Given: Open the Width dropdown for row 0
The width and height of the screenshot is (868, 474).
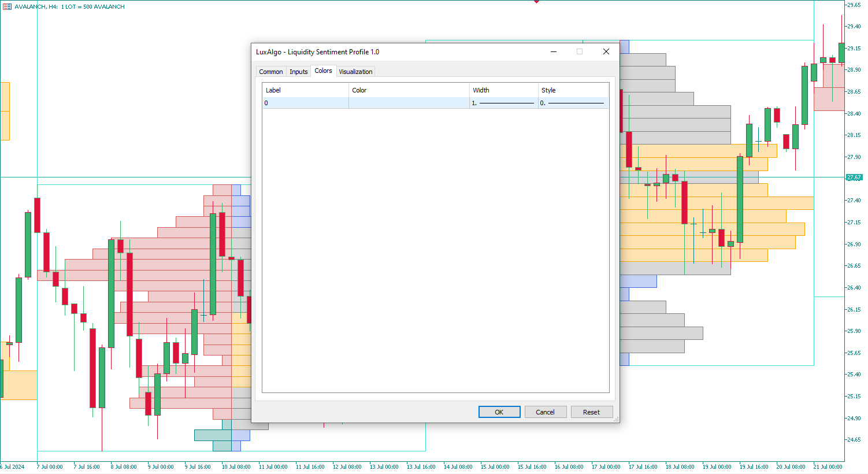Looking at the screenshot, I should (503, 103).
